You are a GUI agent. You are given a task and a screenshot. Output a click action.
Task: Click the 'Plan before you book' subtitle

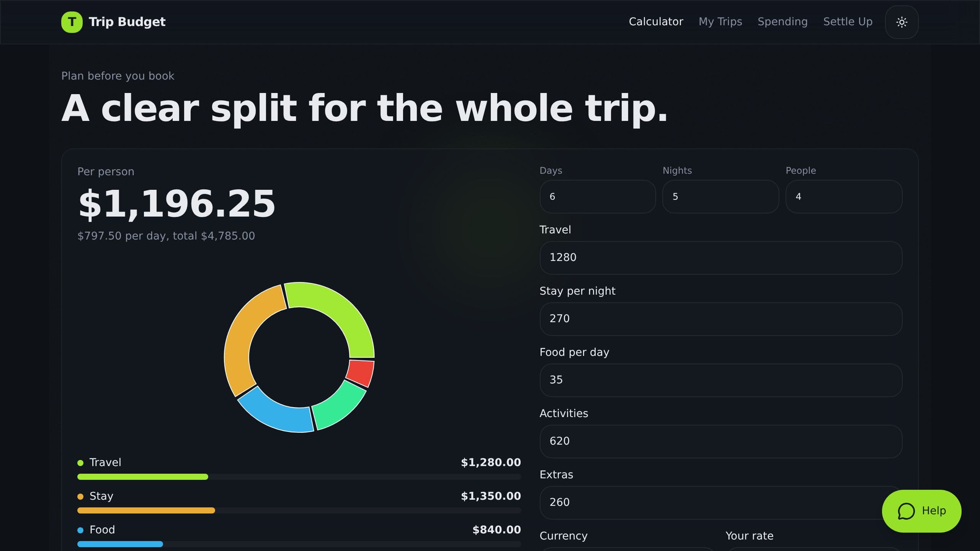coord(118,76)
